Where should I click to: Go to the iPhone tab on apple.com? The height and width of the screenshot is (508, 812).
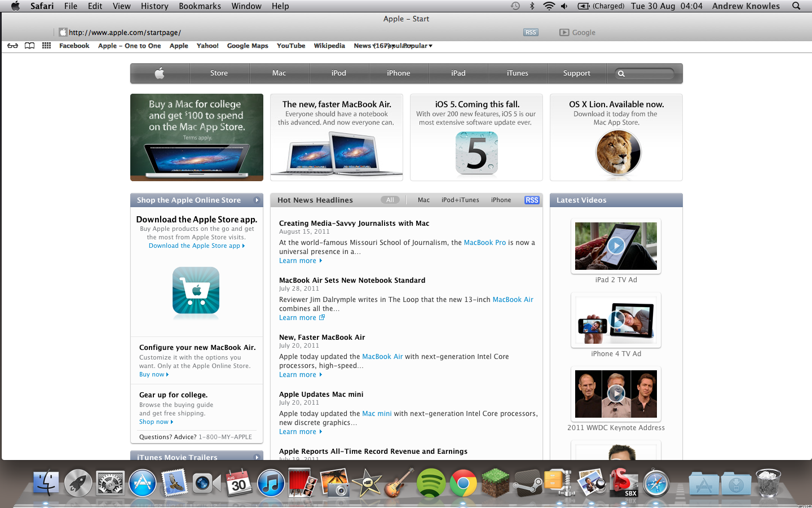coord(399,73)
